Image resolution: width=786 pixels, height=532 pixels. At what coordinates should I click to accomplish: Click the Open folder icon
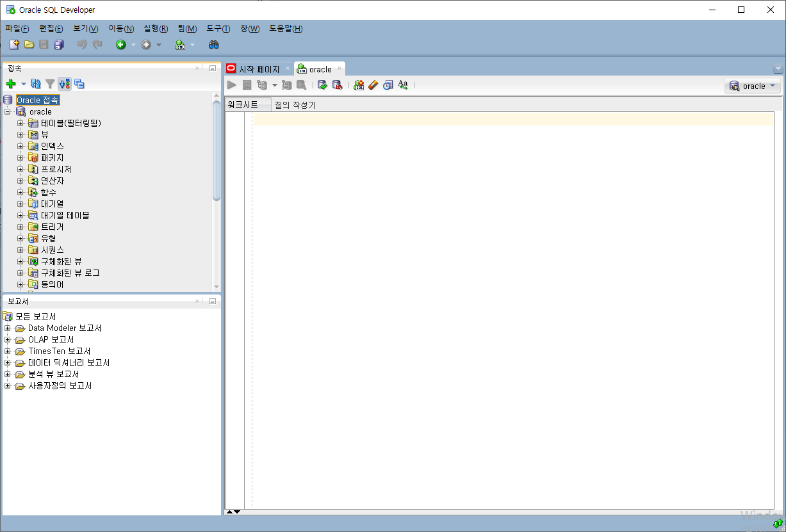tap(29, 45)
